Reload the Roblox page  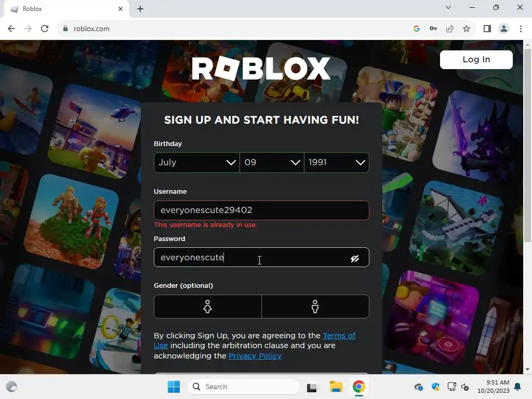pos(45,29)
